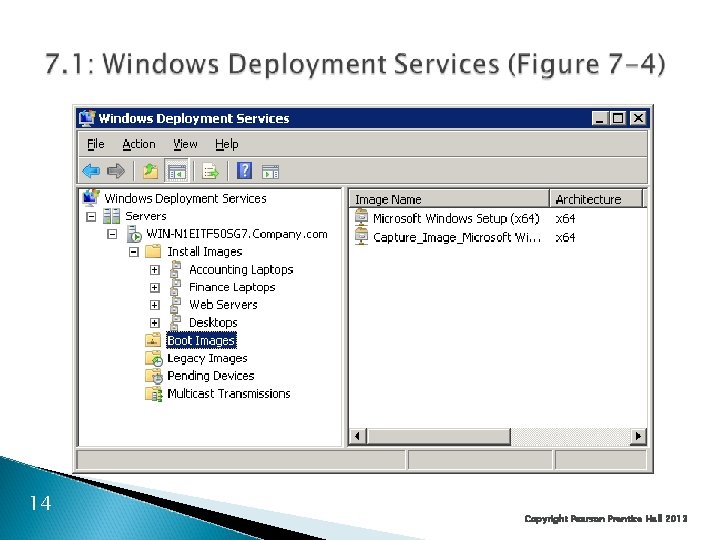The height and width of the screenshot is (540, 720).
Task: Click the Forward arrow toolbar icon
Action: pyautogui.click(x=116, y=171)
